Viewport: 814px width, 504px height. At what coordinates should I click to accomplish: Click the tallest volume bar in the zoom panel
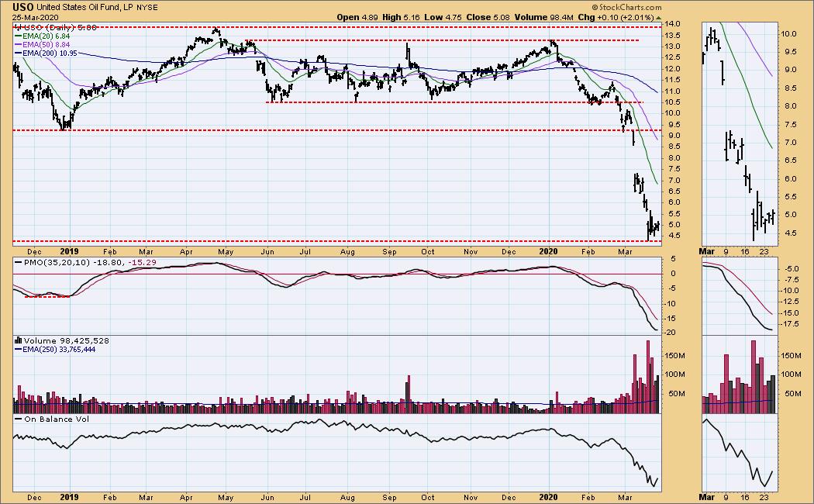[754, 377]
